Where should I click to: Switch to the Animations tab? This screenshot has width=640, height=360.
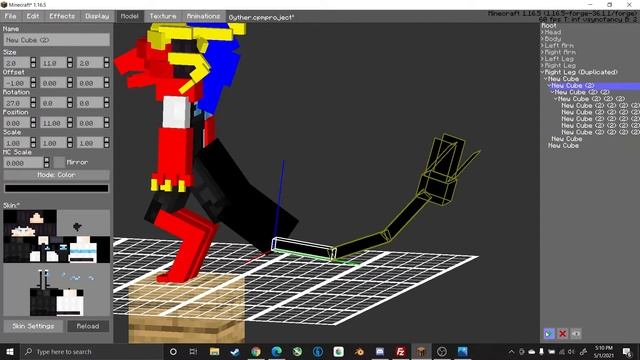[x=203, y=16]
